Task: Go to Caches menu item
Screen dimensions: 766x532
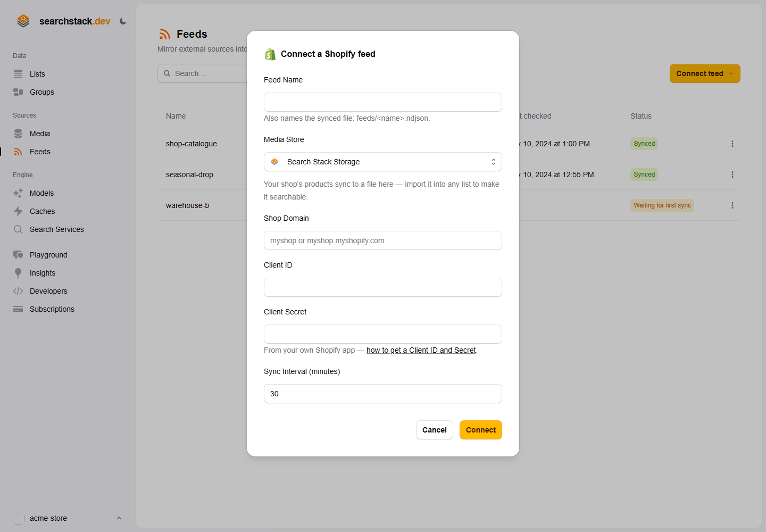Action: 68,211
